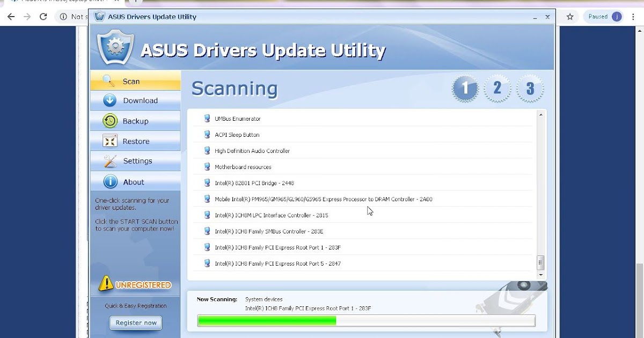Click the blue Download arrow icon
This screenshot has width=644, height=338.
(109, 100)
